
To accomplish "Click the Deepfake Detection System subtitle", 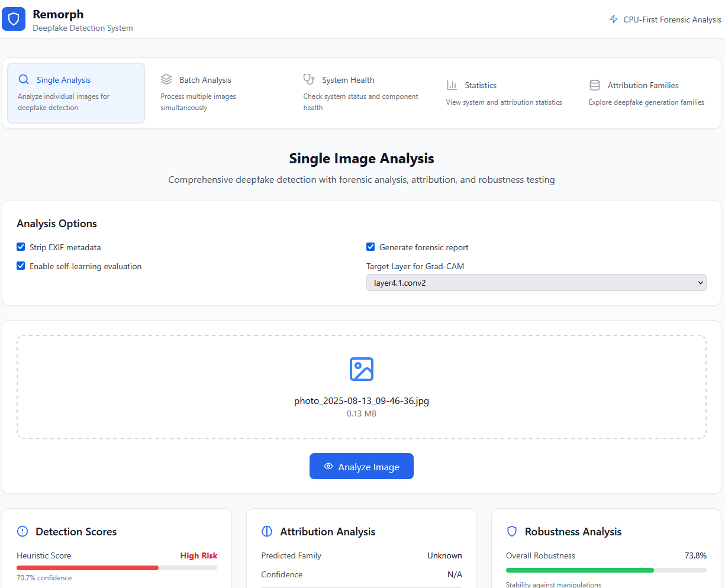I will tap(83, 28).
